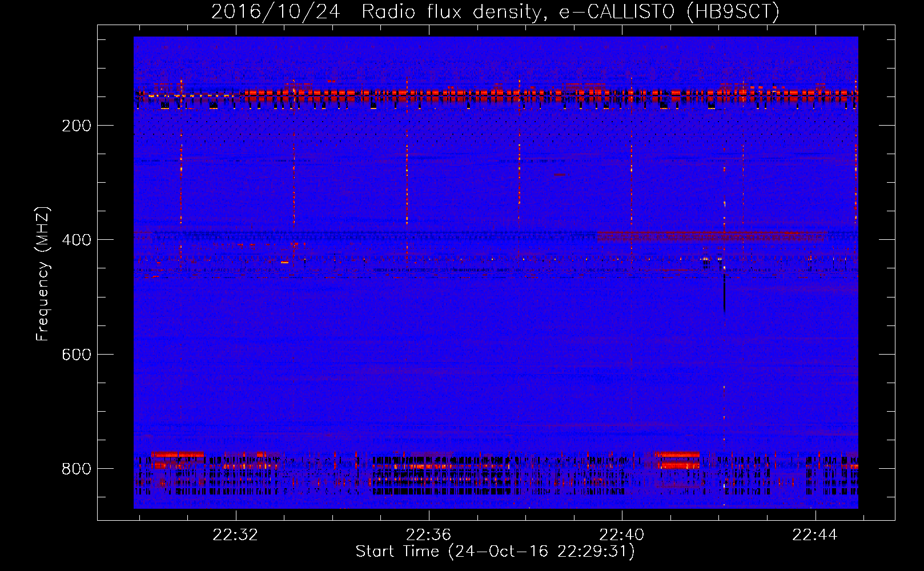Click the 200 frequency tick label
Screen dimensions: 924x571
[x=77, y=126]
